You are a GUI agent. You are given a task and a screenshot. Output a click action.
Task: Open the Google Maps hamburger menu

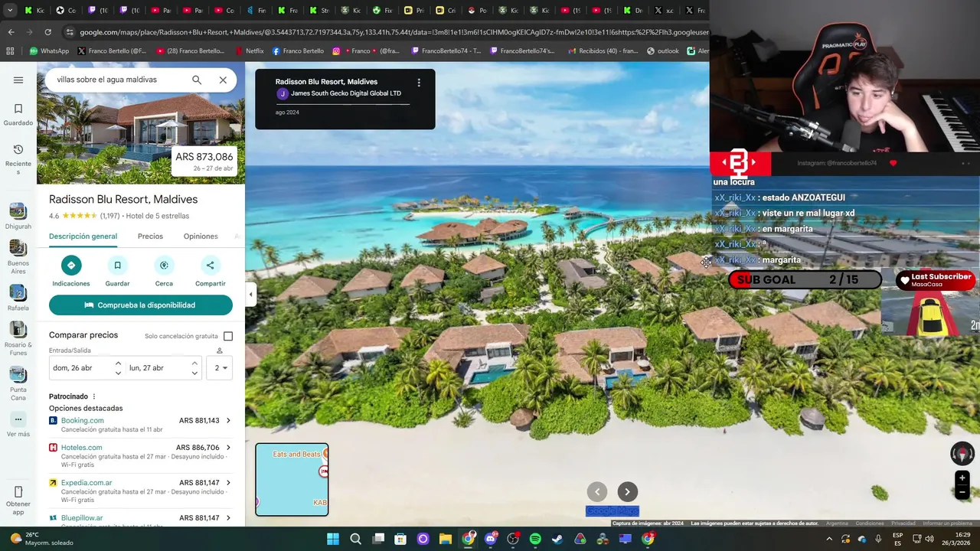click(x=18, y=80)
